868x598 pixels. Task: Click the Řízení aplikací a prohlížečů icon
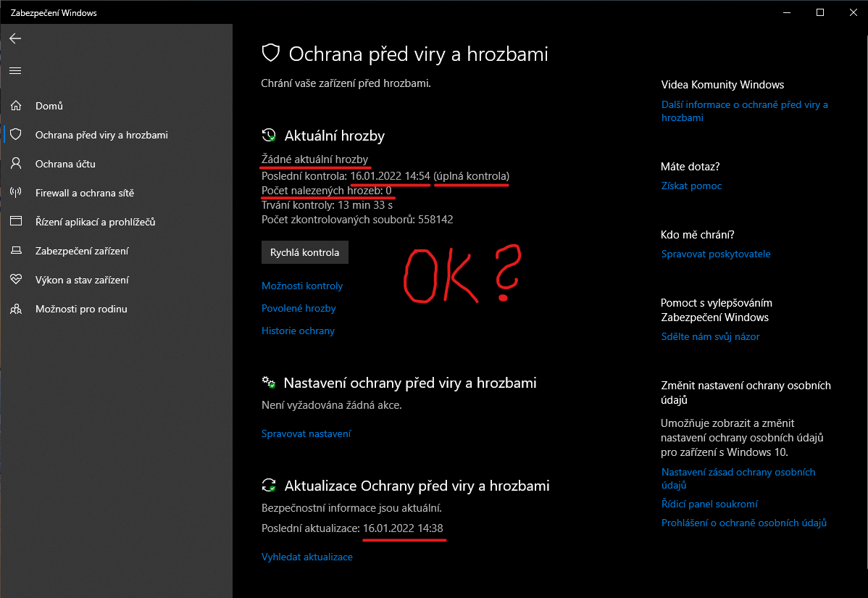click(15, 222)
